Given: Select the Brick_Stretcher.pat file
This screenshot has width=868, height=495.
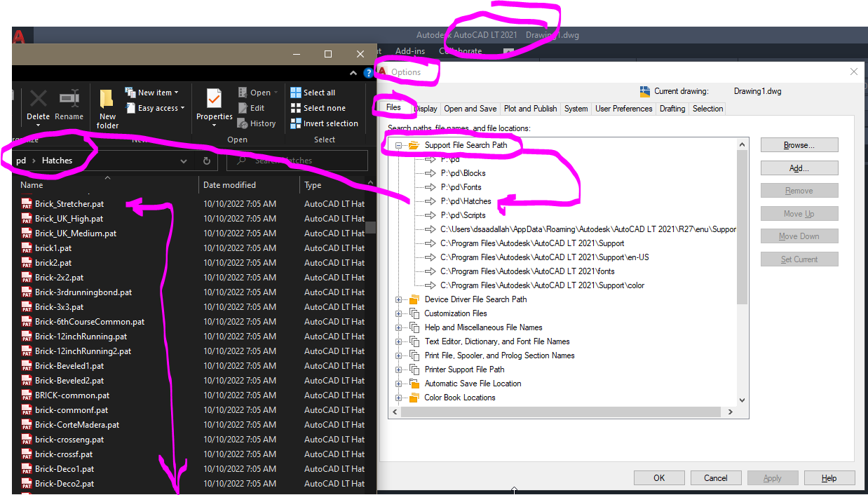Looking at the screenshot, I should (x=69, y=204).
